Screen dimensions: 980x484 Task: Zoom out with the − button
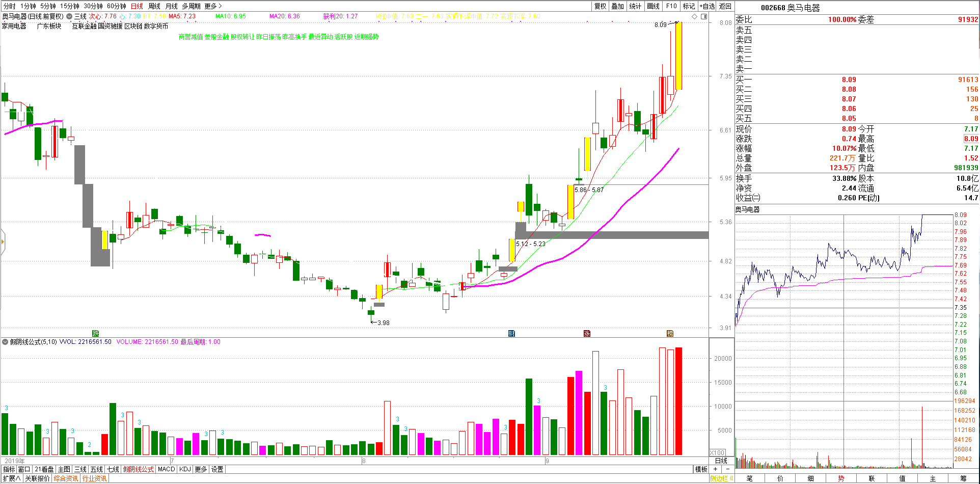[728, 469]
